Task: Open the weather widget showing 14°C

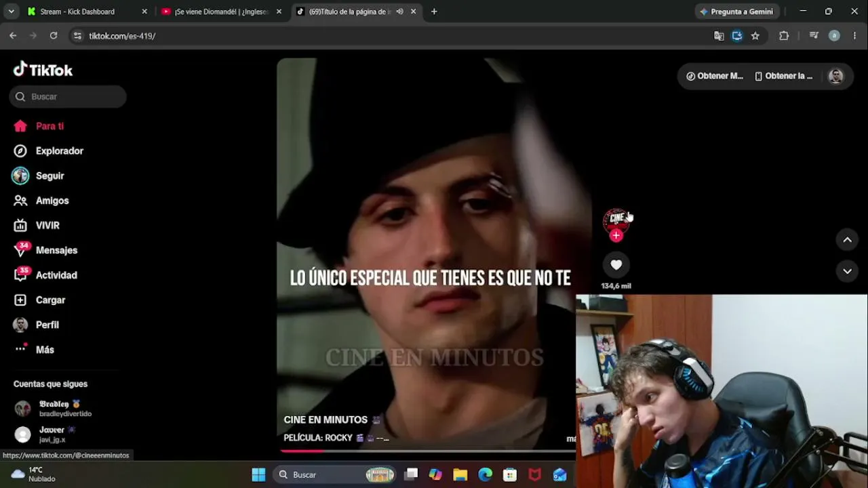Action: click(34, 474)
